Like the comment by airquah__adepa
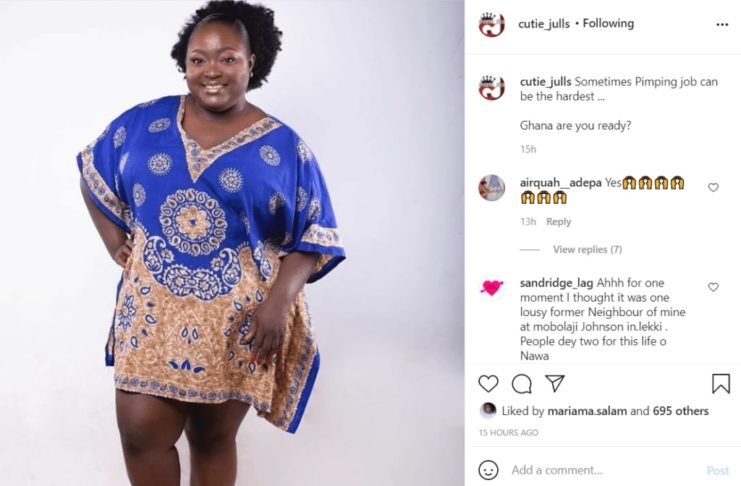The image size is (741, 486). point(713,188)
